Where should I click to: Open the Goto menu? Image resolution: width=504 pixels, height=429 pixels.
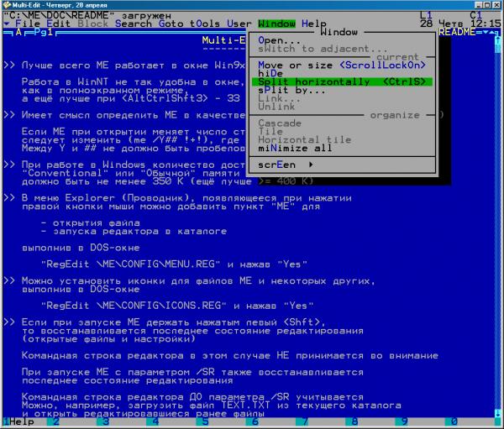[173, 24]
